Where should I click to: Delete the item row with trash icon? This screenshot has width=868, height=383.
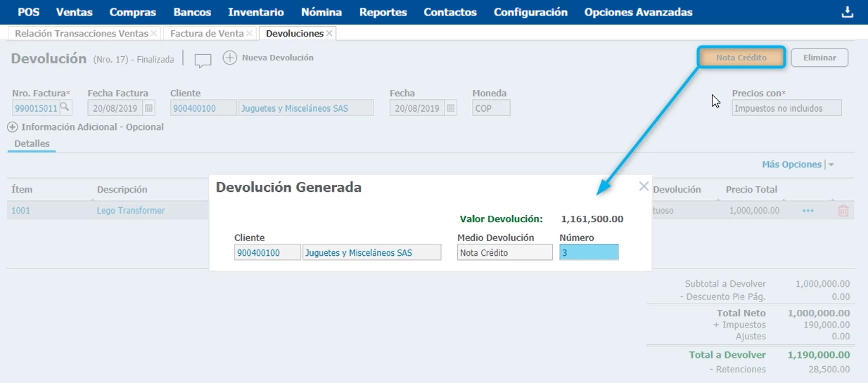843,211
